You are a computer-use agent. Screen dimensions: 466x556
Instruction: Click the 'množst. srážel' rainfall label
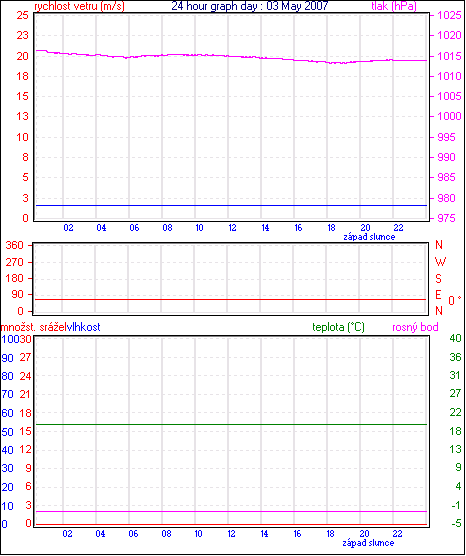[x=34, y=327]
